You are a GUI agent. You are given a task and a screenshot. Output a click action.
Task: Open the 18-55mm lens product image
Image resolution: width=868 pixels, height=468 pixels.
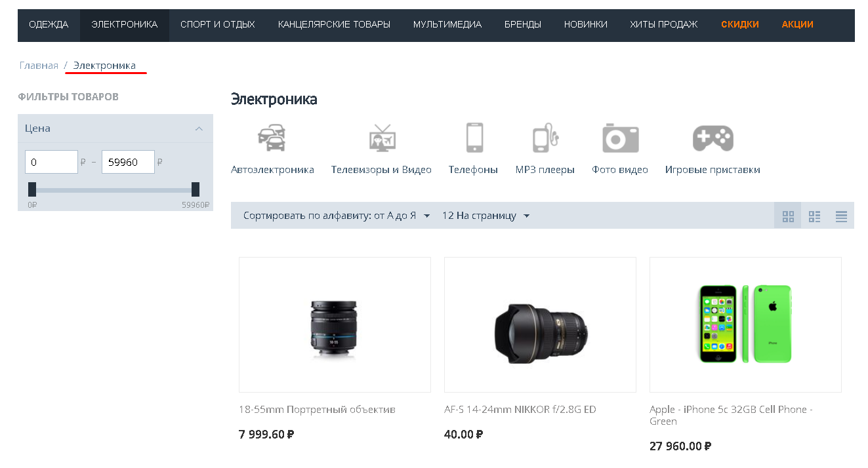[x=335, y=325]
